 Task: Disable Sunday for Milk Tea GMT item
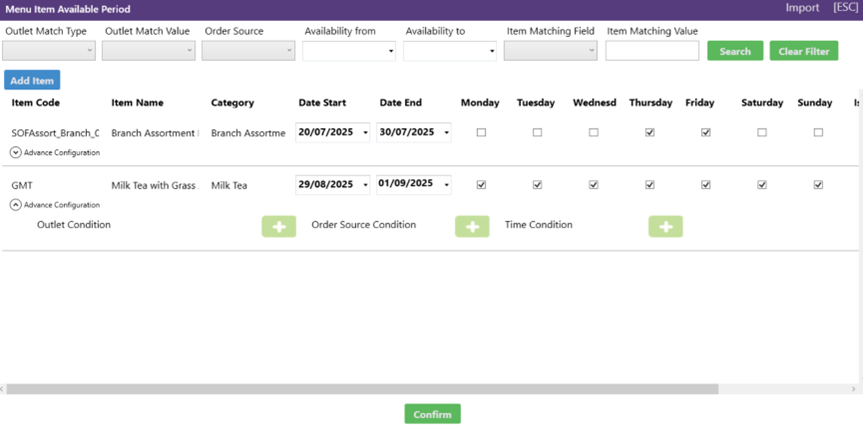(x=818, y=185)
